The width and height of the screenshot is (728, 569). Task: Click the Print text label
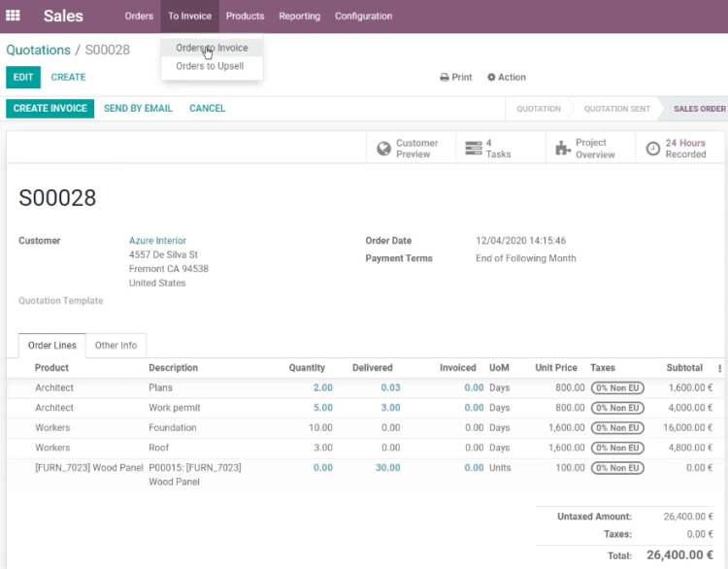click(461, 77)
